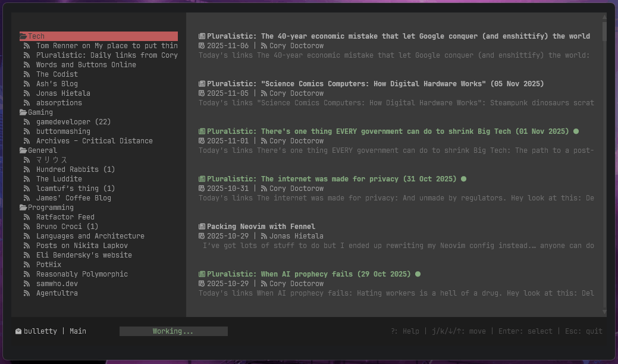This screenshot has height=364, width=618.
Task: Click the 'j/k/↓/↑: move' hint
Action: 459,331
